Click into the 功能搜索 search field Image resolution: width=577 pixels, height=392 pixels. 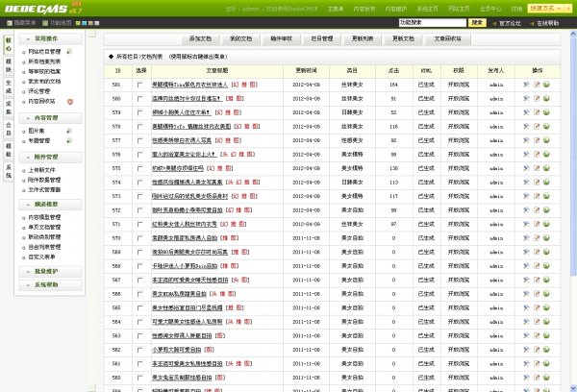click(x=433, y=23)
